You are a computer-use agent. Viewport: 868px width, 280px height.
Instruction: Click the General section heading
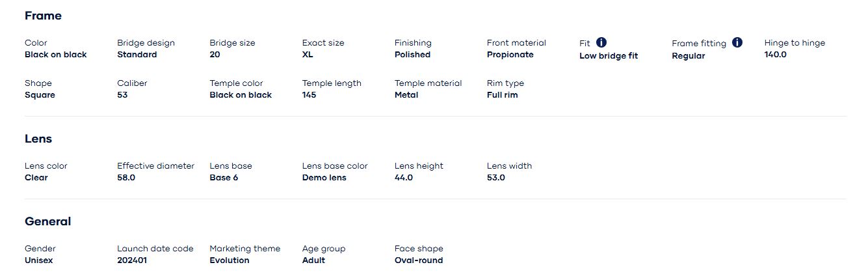tap(48, 221)
